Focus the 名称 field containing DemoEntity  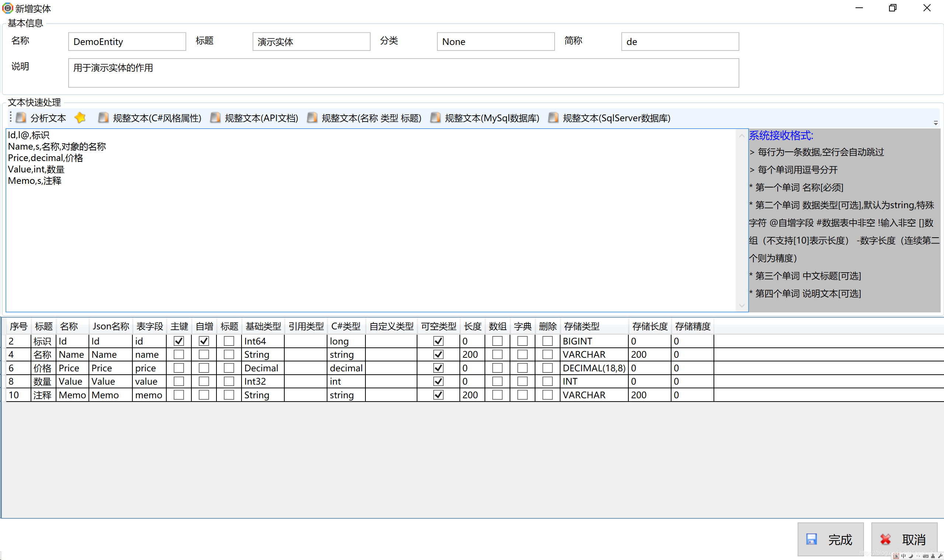(x=127, y=42)
